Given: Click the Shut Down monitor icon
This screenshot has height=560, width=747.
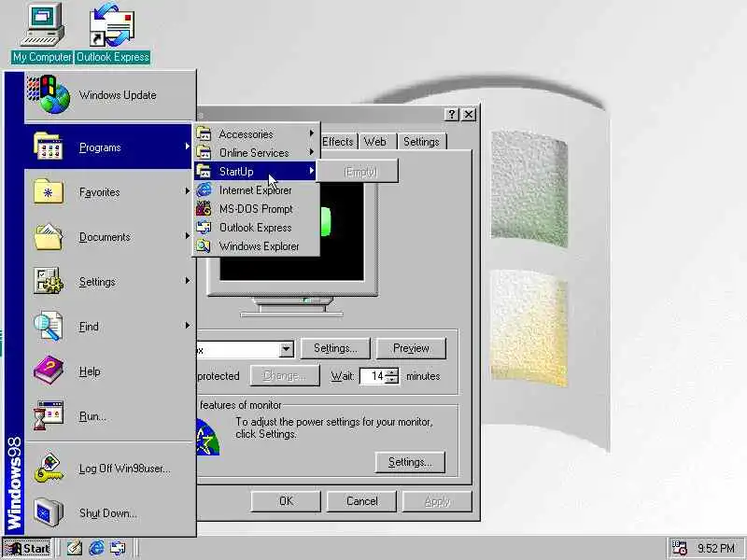Looking at the screenshot, I should click(49, 512).
